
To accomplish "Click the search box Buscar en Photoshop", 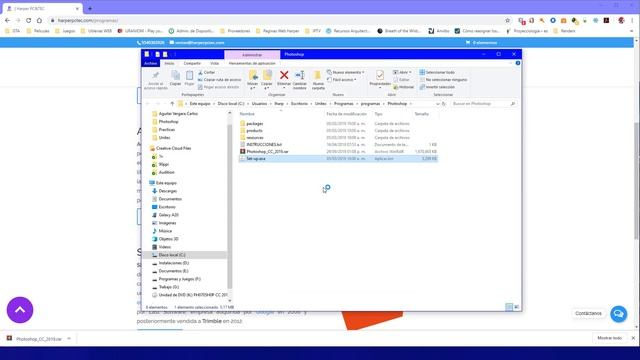I will point(483,104).
